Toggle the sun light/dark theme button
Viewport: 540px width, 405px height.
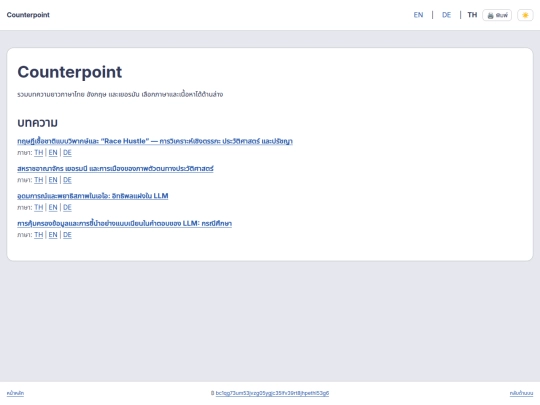[x=525, y=15]
